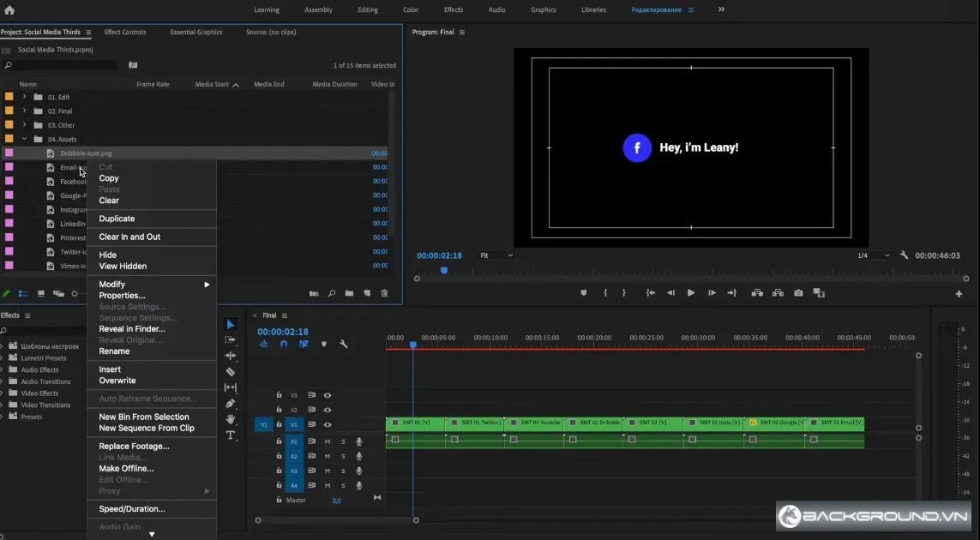This screenshot has height=540, width=980.
Task: Show more workspaces via double chevron
Action: [x=721, y=9]
